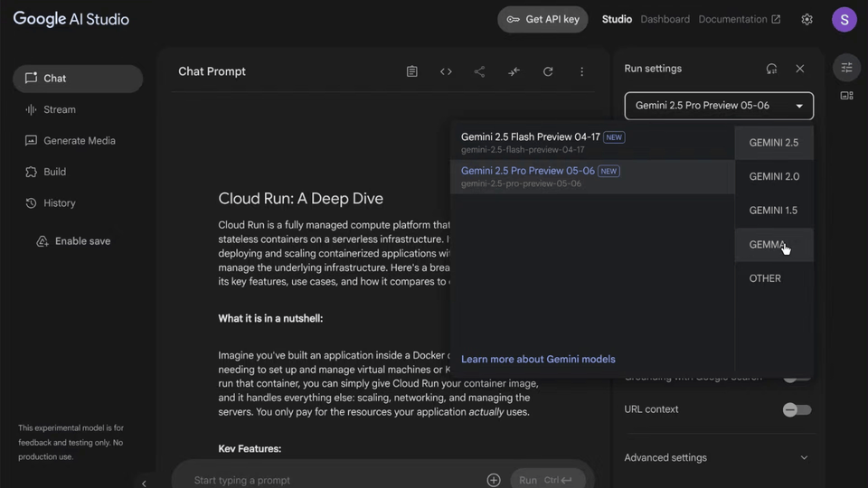The width and height of the screenshot is (868, 488).
Task: Open the Studio tab
Action: coord(617,19)
